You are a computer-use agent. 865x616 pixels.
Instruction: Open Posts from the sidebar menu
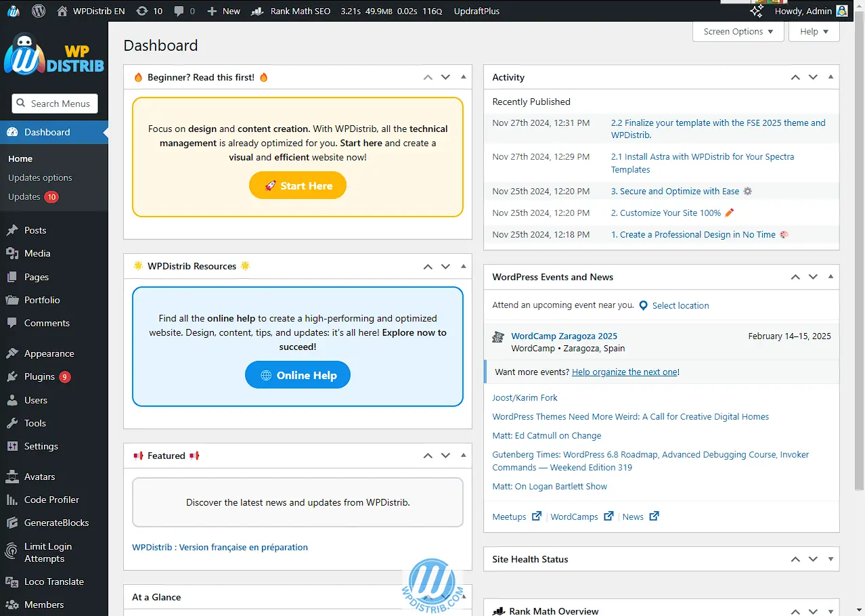coord(35,230)
